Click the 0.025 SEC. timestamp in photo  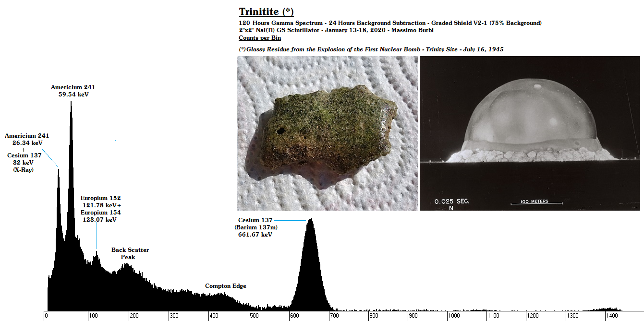(451, 202)
